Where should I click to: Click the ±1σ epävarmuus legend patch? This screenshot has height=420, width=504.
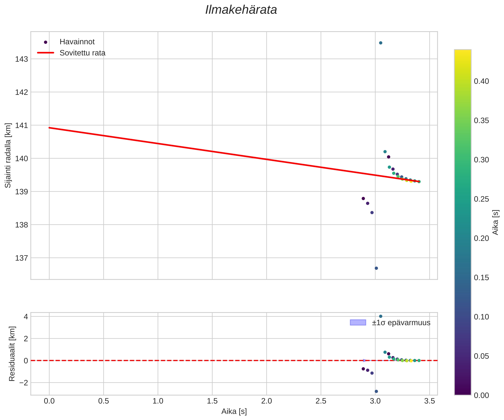(358, 323)
